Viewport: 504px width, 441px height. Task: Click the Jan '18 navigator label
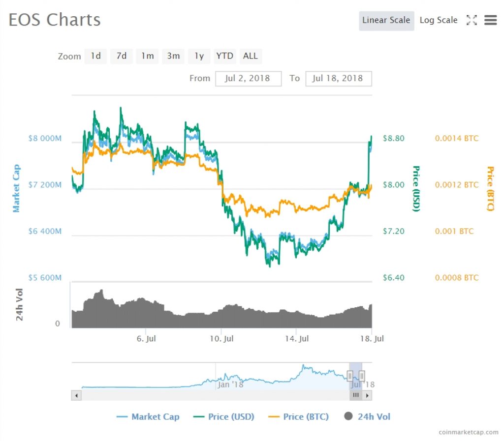230,384
